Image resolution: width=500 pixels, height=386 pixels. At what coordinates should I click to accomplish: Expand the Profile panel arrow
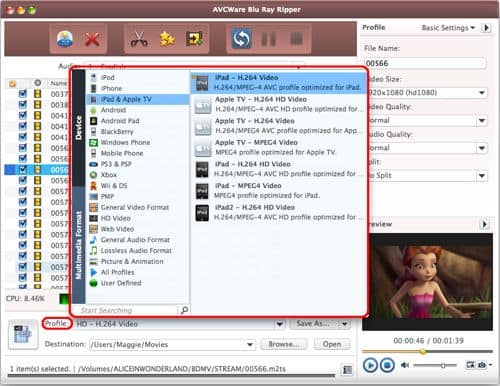coord(486,28)
